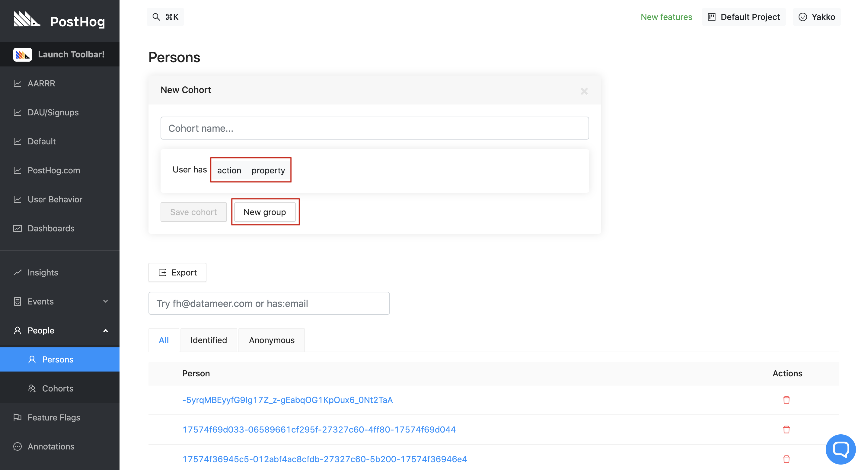Image resolution: width=868 pixels, height=470 pixels.
Task: Click the Cohort name input field
Action: click(374, 128)
